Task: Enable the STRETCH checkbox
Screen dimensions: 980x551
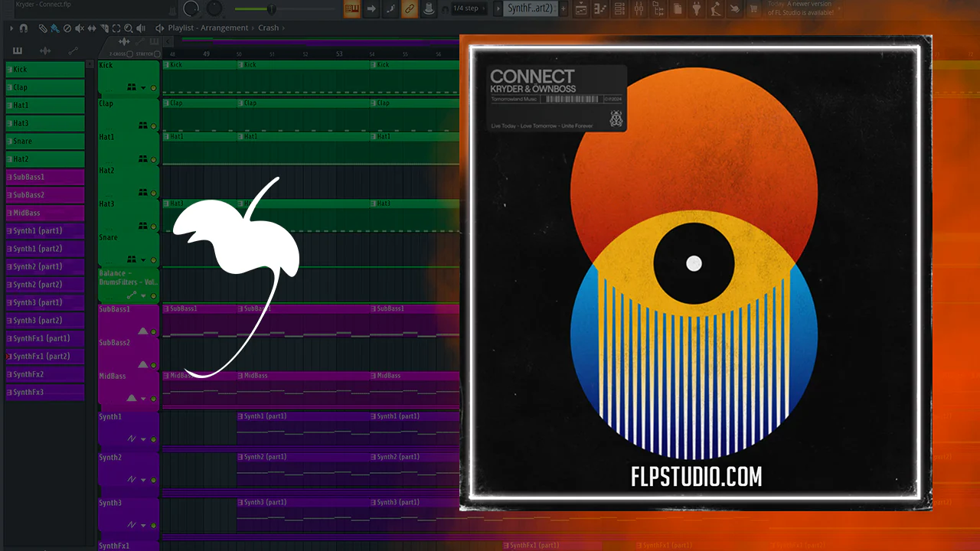Action: coord(157,54)
